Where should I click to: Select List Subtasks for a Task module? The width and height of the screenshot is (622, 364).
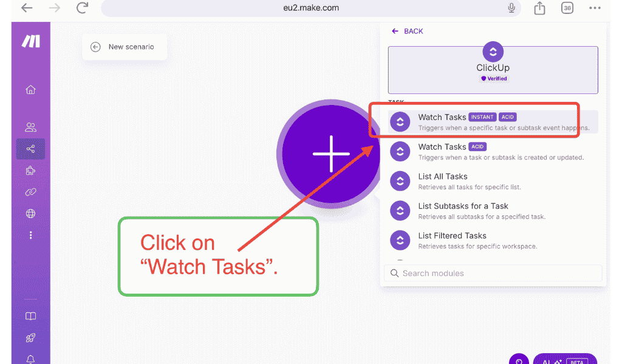tap(493, 211)
